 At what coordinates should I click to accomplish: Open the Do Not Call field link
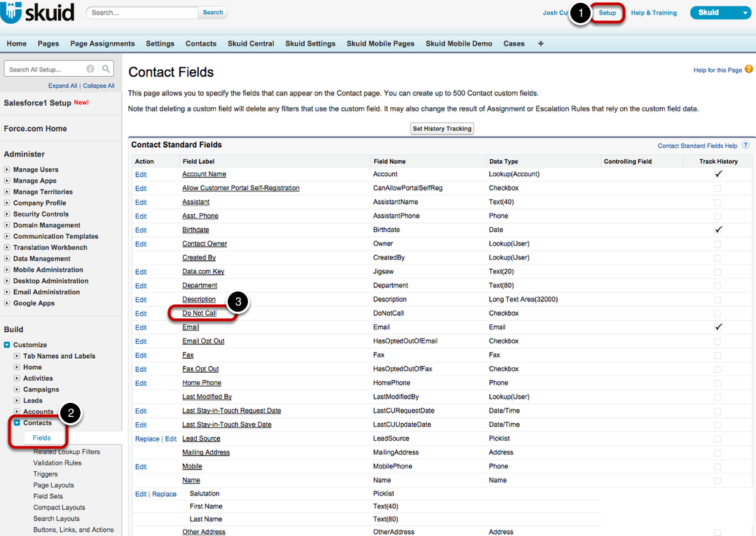coord(199,313)
